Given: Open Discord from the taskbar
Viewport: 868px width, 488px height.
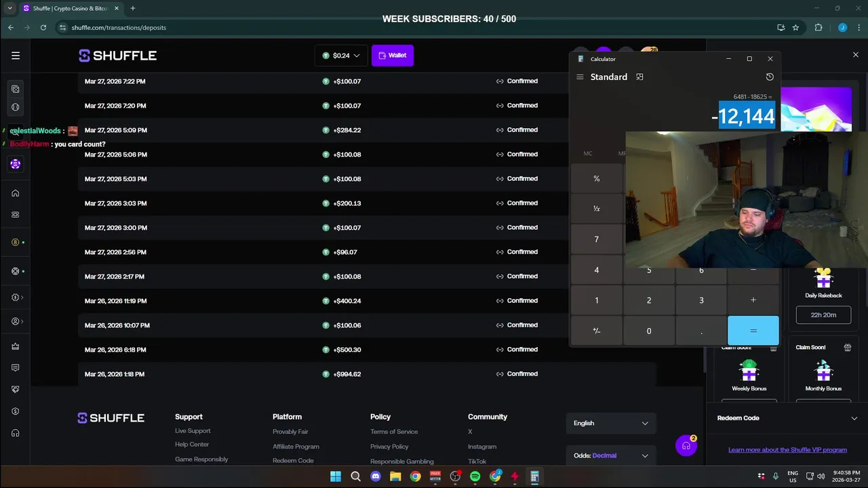Looking at the screenshot, I should [x=376, y=476].
